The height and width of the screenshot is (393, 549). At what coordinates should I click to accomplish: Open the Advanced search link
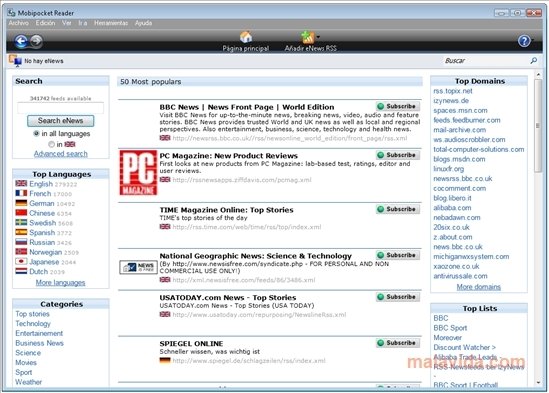click(61, 154)
